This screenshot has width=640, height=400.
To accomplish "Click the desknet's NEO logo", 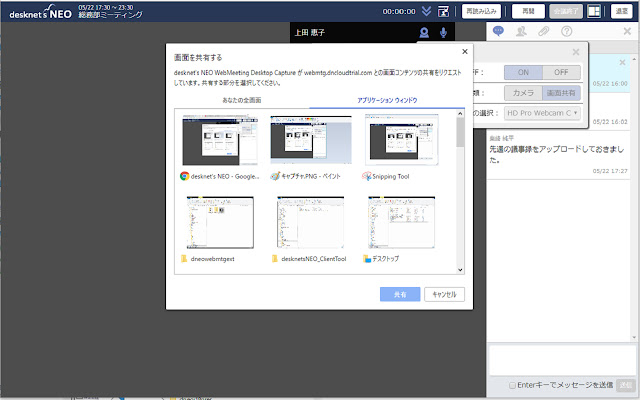I will point(40,13).
